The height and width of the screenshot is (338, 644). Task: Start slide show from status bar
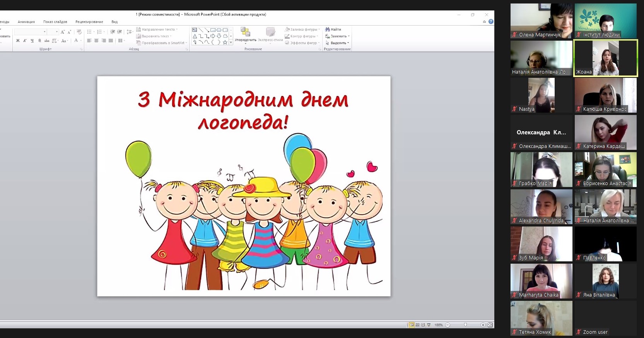click(429, 325)
